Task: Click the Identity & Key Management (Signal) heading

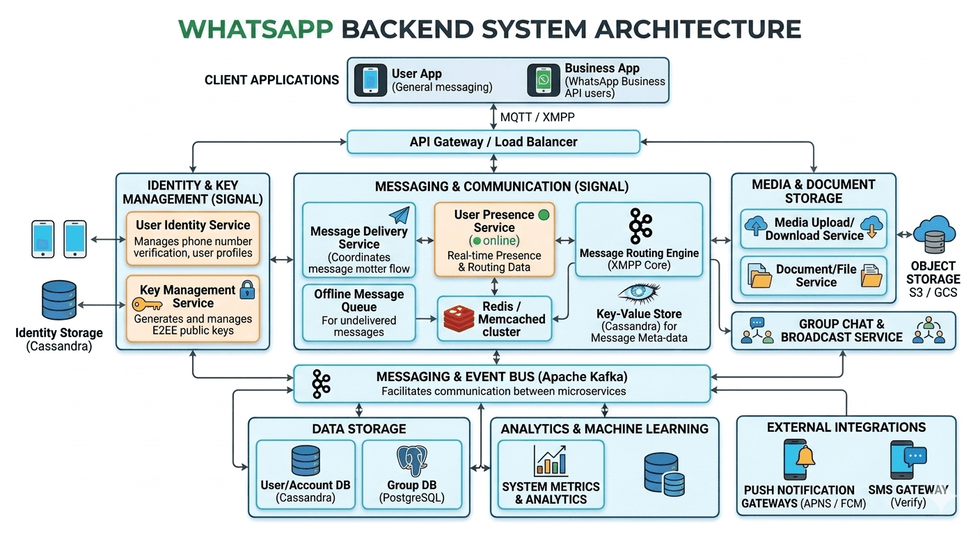Action: pos(193,192)
